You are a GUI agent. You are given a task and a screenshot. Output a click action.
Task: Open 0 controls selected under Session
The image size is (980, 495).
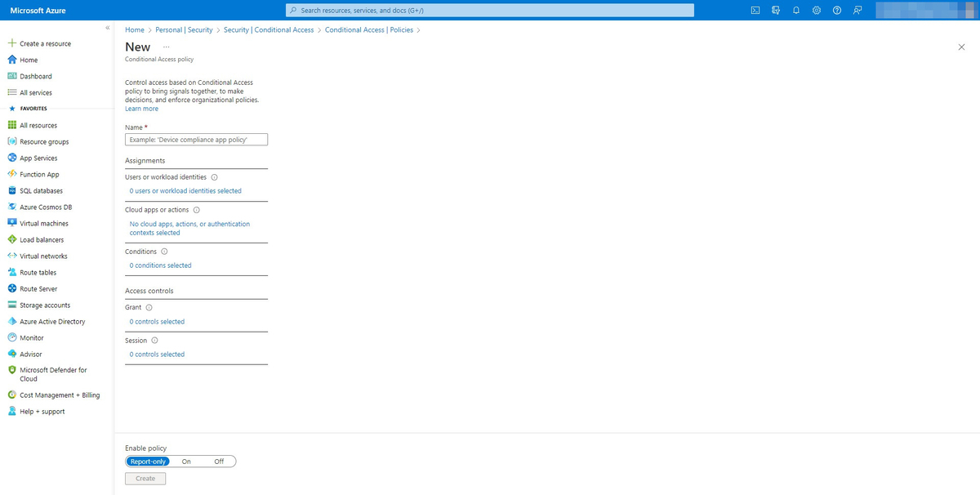[x=157, y=355]
